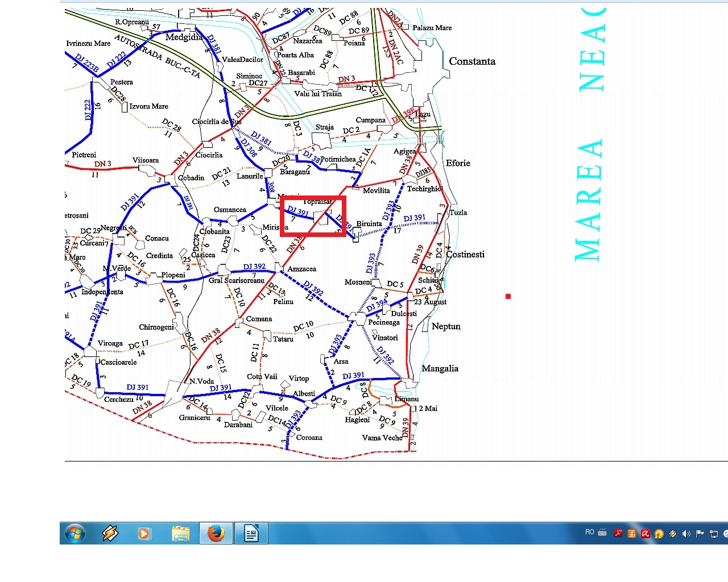Click the network connection tray icon

713,533
